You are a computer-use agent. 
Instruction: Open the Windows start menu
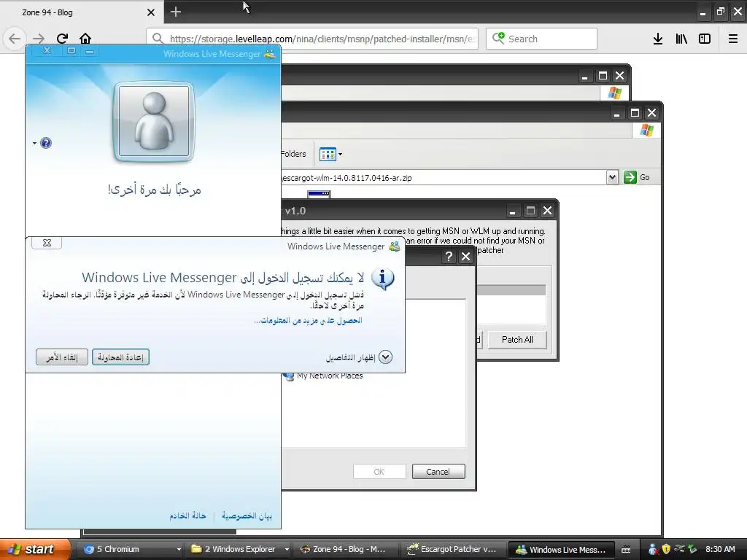point(34,550)
